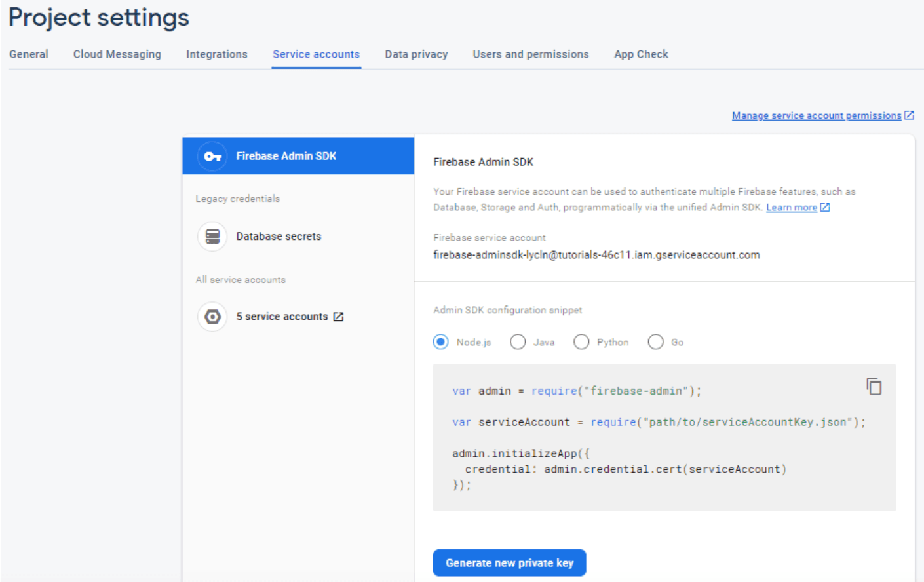
Task: Open the Learn more link
Action: [791, 207]
